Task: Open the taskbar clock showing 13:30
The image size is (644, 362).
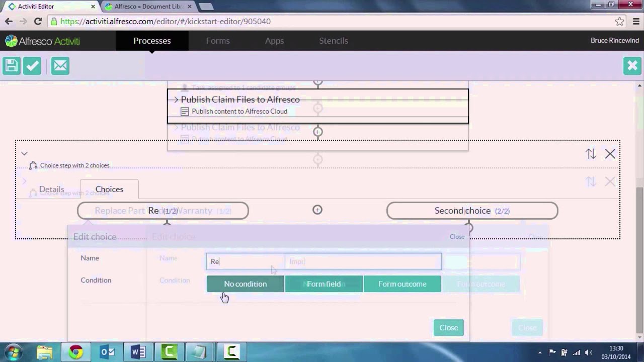Action: pyautogui.click(x=616, y=352)
